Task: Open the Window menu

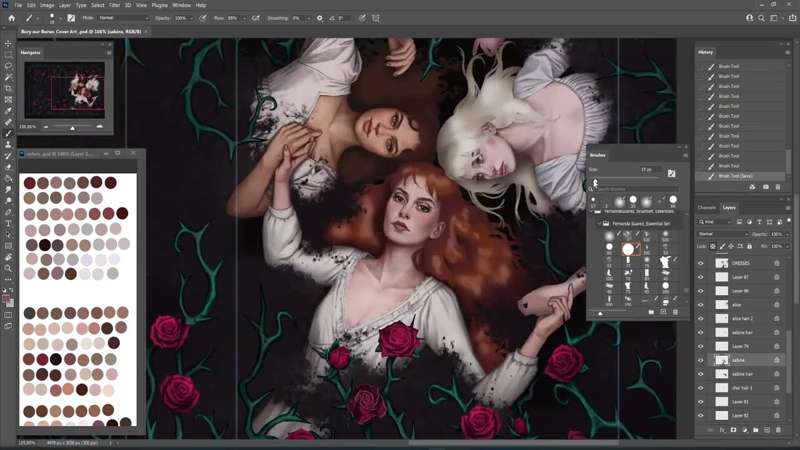Action: point(181,5)
